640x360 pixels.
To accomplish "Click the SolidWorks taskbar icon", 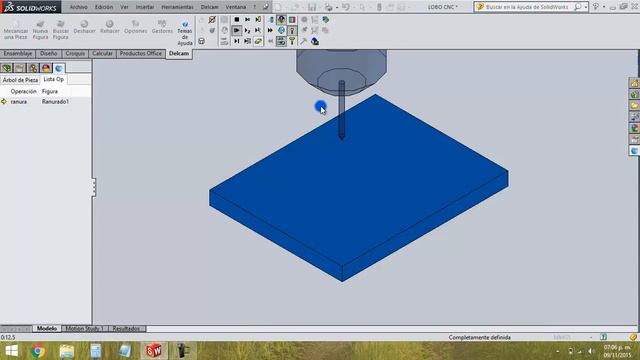I will pyautogui.click(x=154, y=351).
